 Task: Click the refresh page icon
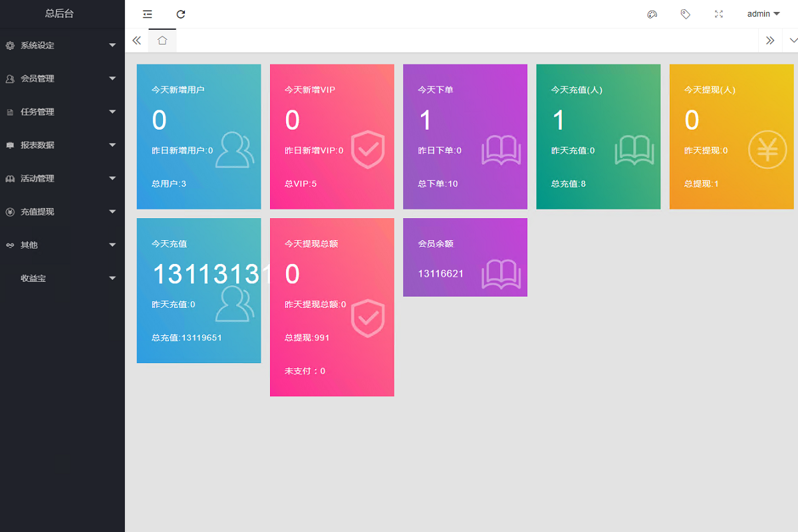click(x=181, y=14)
